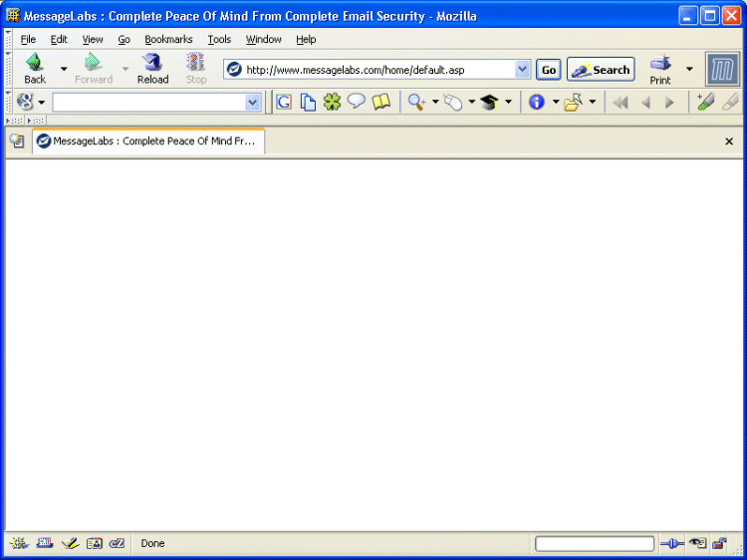Select the MessageLabs browser tab
The image size is (747, 560).
point(148,141)
